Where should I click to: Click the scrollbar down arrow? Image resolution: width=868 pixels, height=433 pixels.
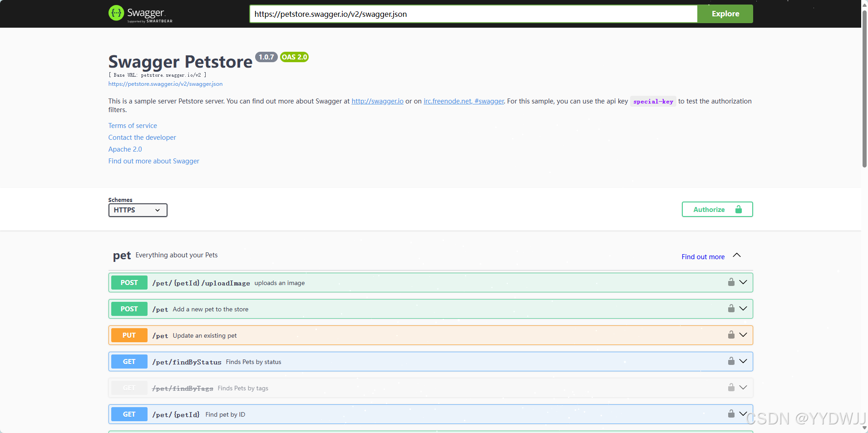click(864, 428)
